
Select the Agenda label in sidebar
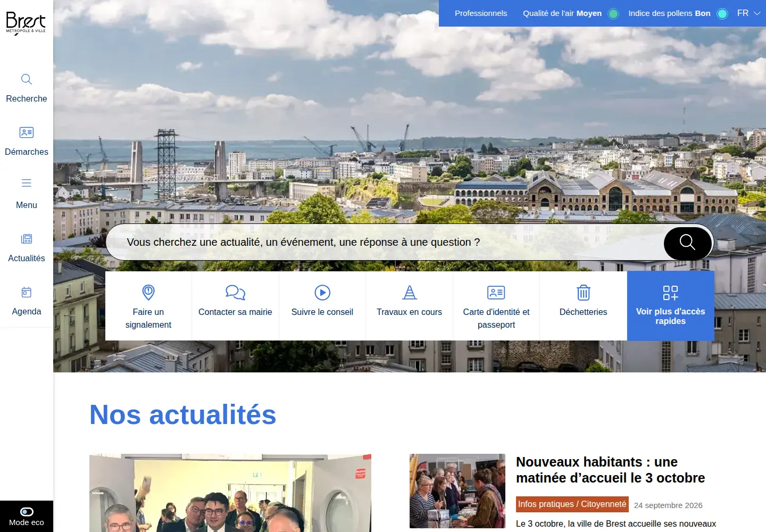click(27, 311)
